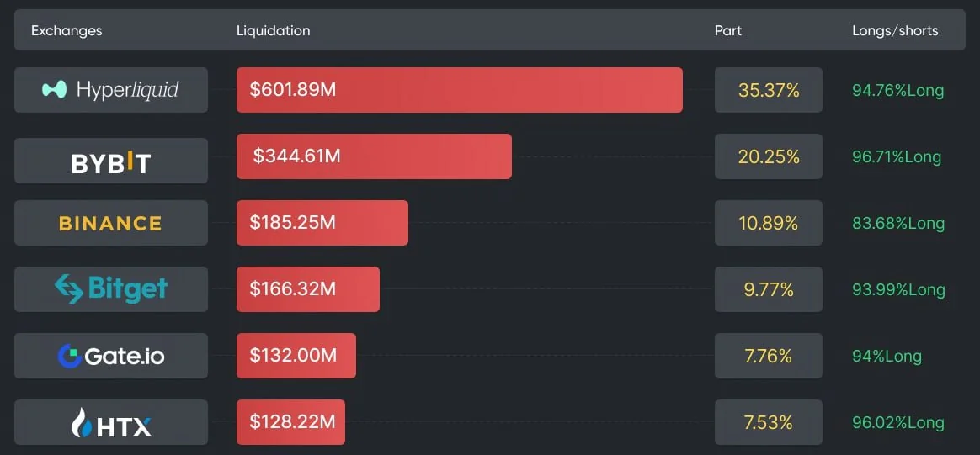
Task: Open the HTX exchange logo
Action: point(111,422)
